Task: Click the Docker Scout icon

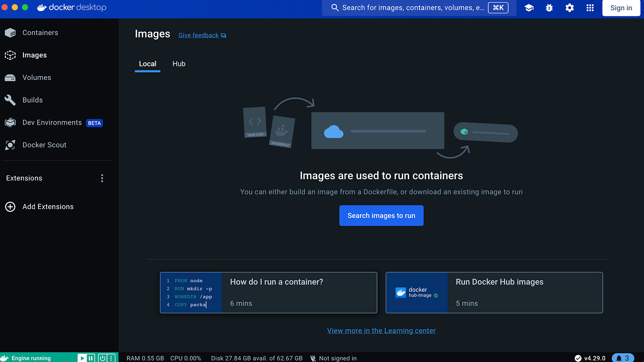Action: (10, 145)
